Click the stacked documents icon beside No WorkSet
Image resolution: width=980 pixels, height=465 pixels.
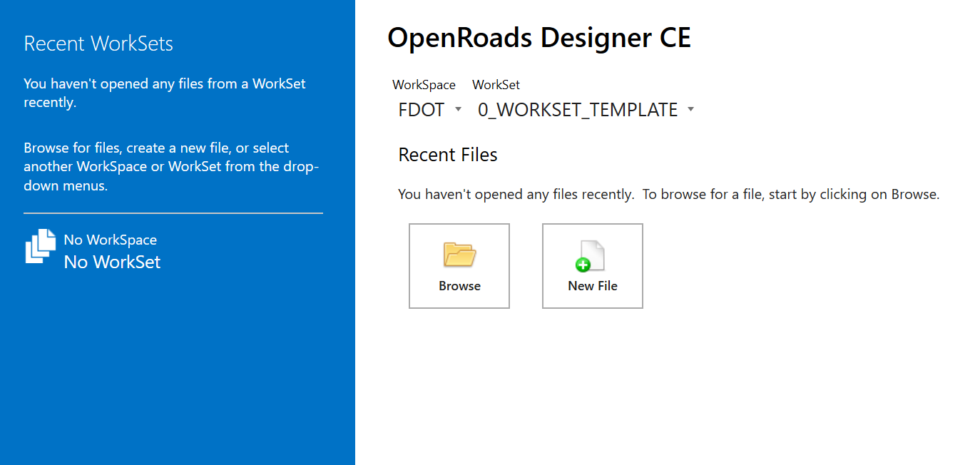(x=41, y=246)
